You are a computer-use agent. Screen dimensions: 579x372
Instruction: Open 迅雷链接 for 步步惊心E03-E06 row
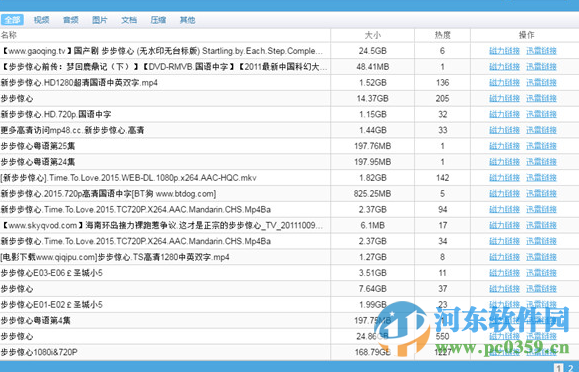(x=541, y=273)
